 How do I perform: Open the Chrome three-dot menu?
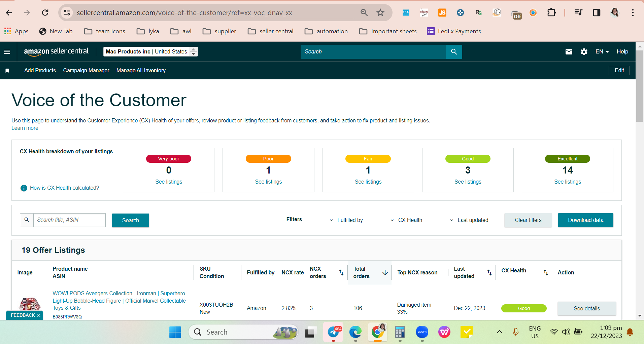click(633, 13)
